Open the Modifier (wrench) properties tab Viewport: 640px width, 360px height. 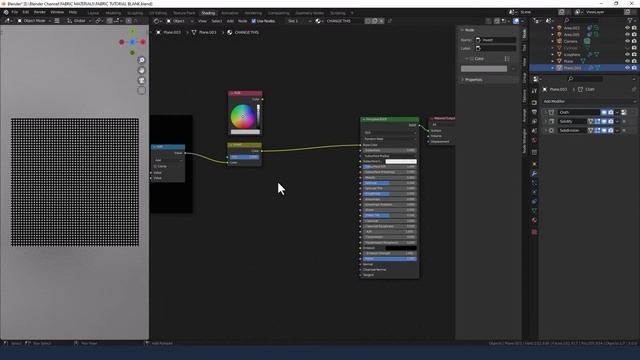coord(534,173)
